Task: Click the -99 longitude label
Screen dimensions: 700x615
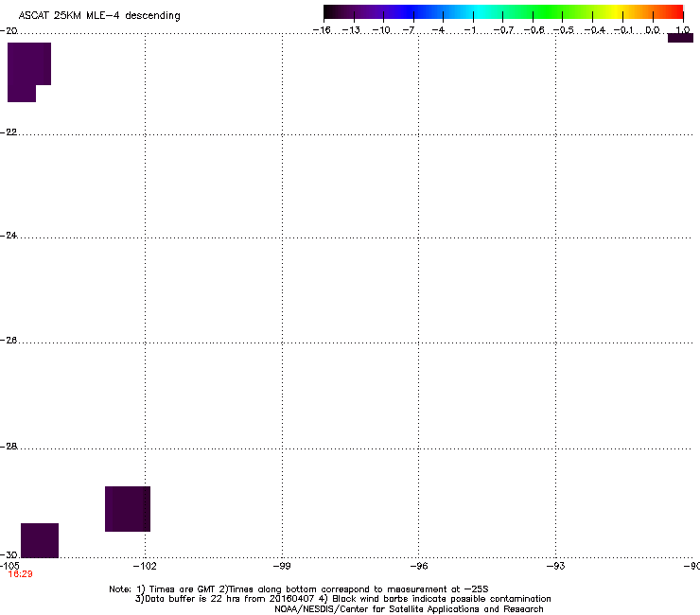Action: pos(282,566)
